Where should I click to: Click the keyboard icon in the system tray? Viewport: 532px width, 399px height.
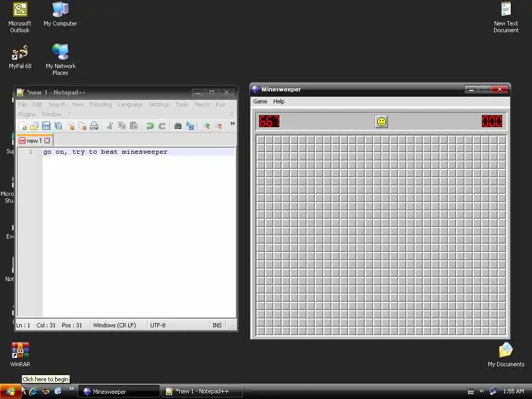[x=471, y=392]
